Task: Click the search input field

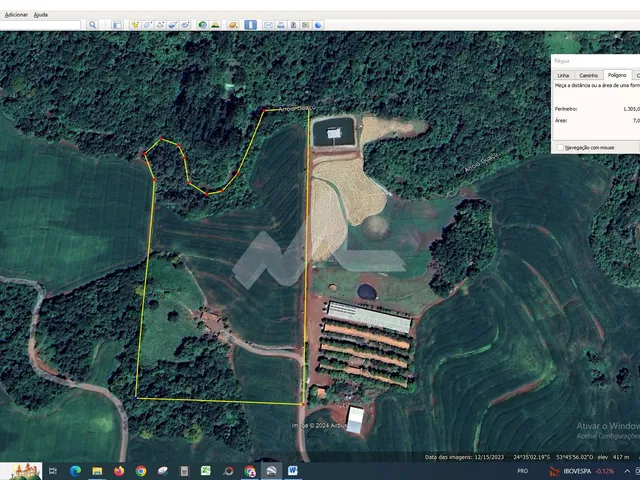Action: coord(40,25)
